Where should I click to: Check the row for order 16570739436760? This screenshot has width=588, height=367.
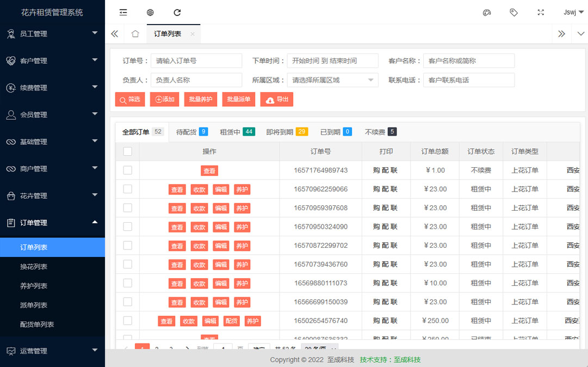click(x=127, y=264)
